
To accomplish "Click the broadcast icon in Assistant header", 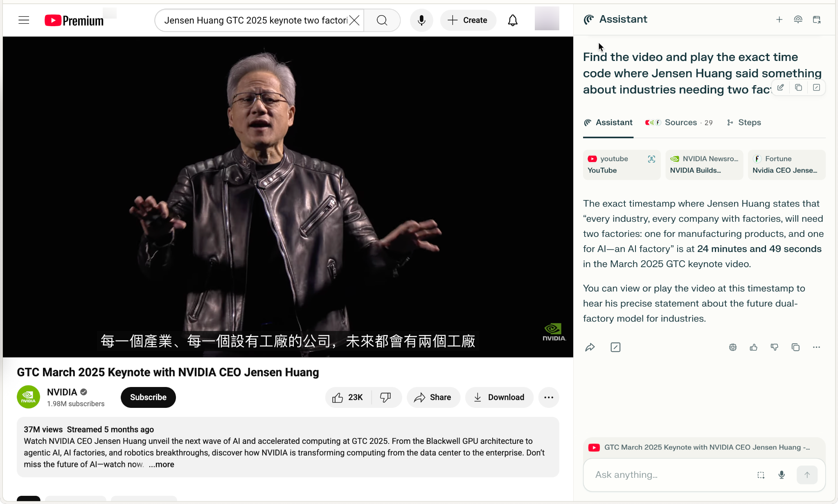I will click(x=798, y=19).
